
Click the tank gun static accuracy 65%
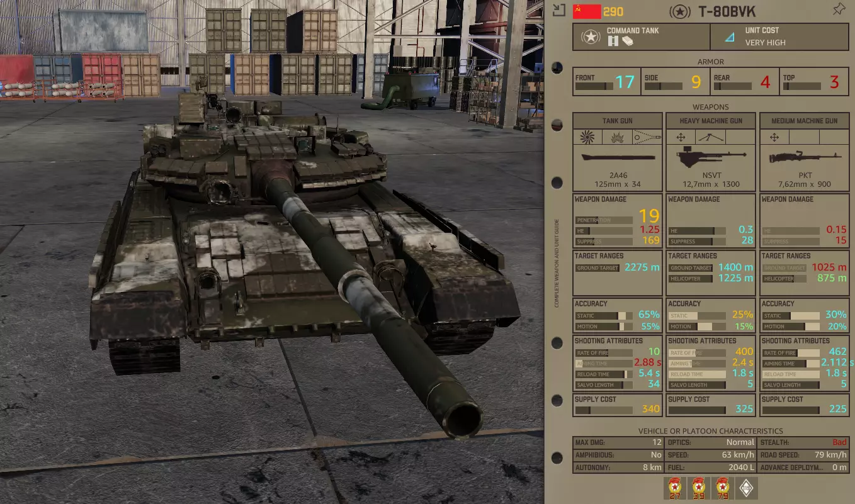(649, 315)
